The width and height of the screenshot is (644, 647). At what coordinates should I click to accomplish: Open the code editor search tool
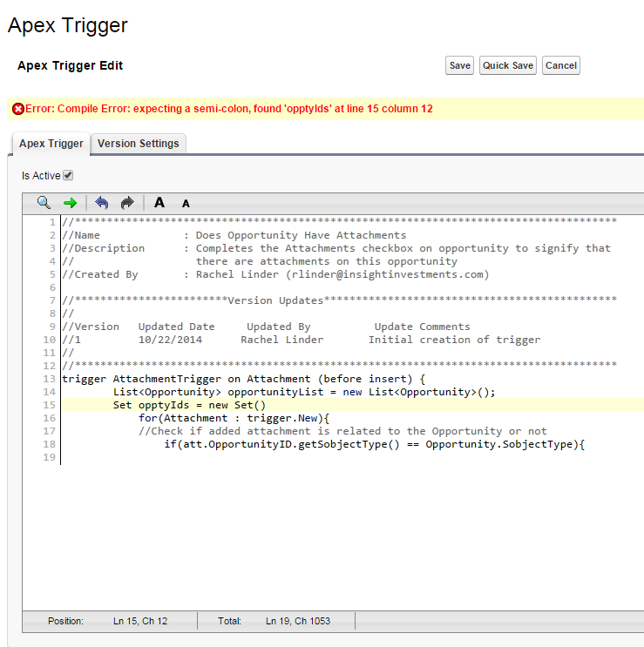click(44, 203)
